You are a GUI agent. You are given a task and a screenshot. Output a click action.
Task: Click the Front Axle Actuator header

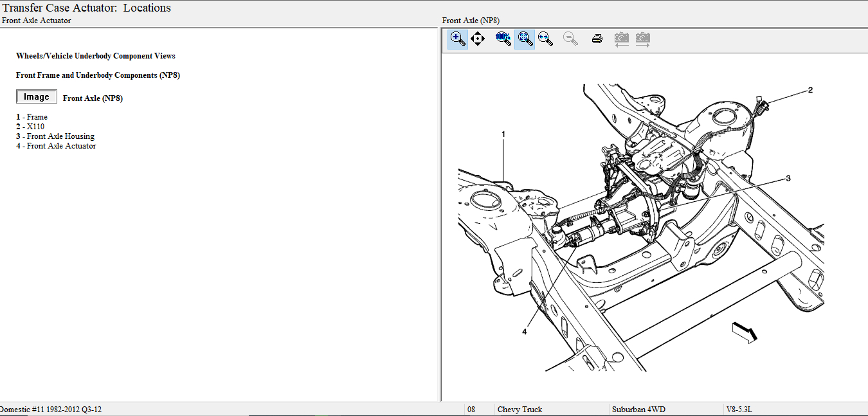(x=37, y=21)
